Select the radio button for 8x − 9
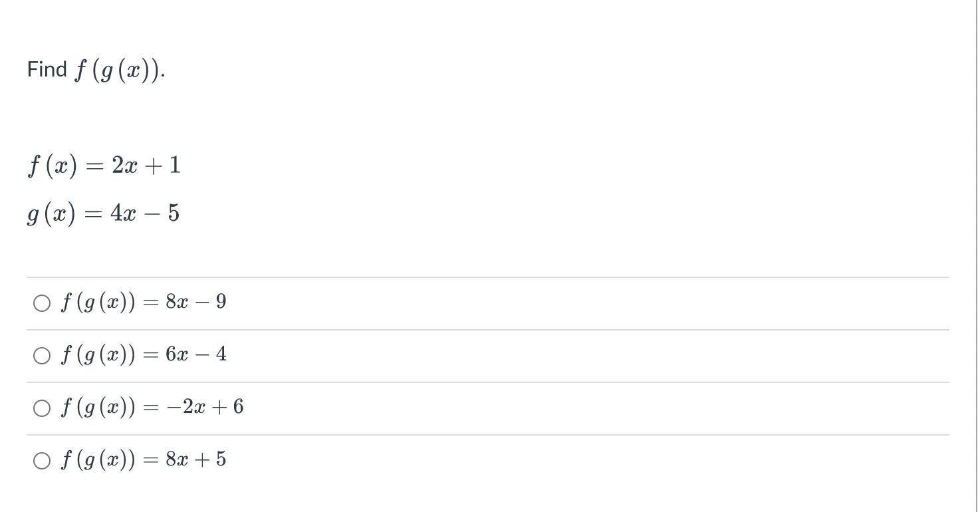This screenshot has width=980, height=512. [41, 303]
